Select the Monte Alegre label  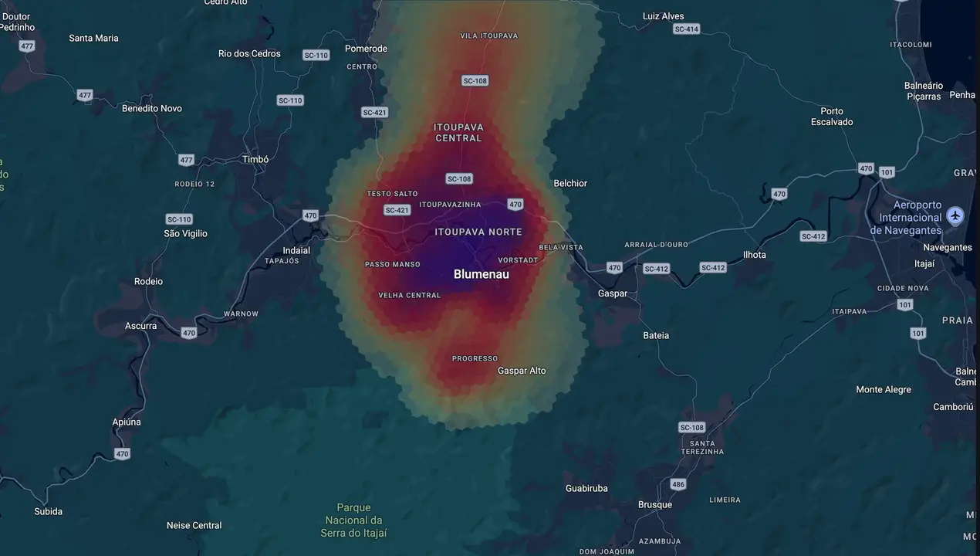pyautogui.click(x=884, y=389)
